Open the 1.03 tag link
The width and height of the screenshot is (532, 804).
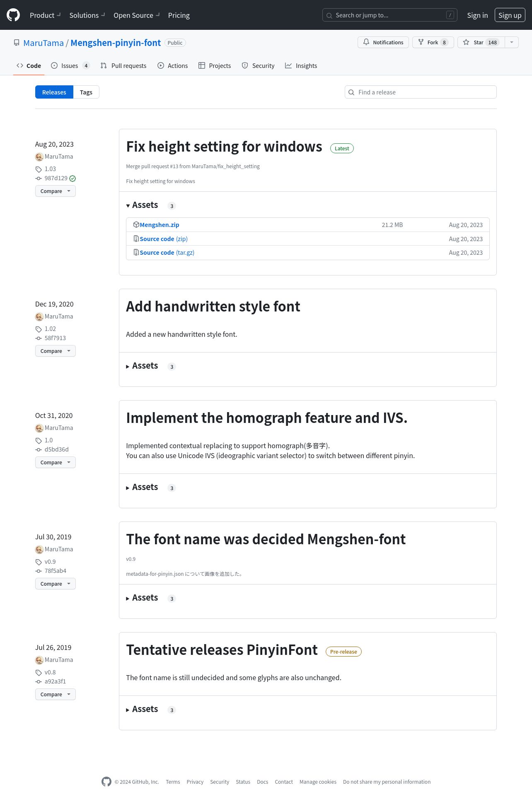(50, 169)
